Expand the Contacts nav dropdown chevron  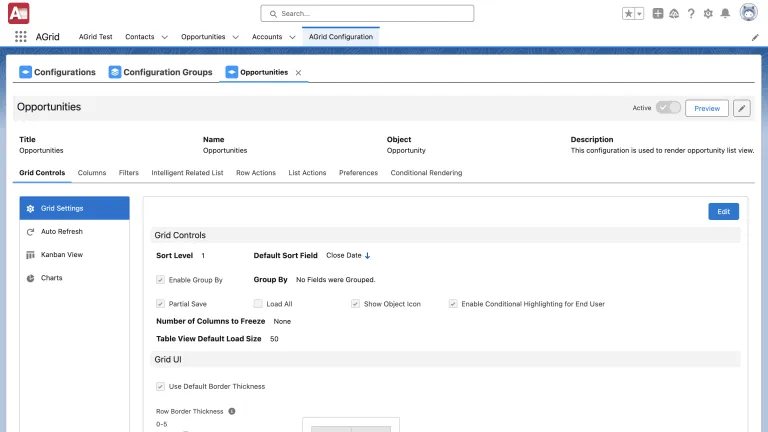pos(165,37)
